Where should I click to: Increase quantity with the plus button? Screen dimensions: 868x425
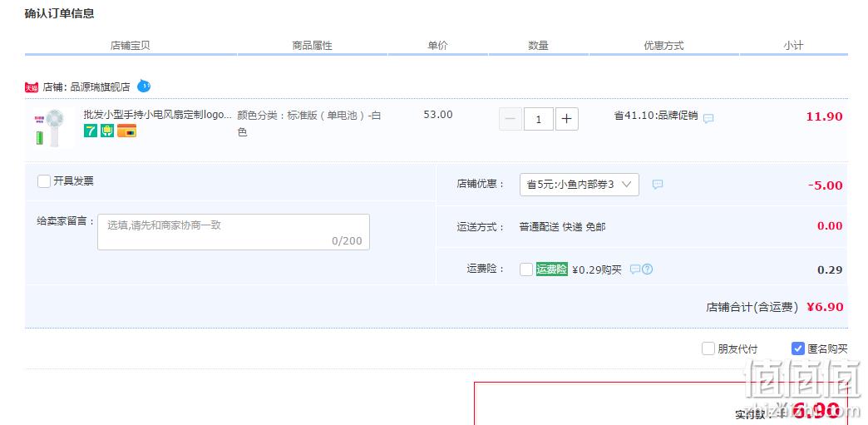567,119
